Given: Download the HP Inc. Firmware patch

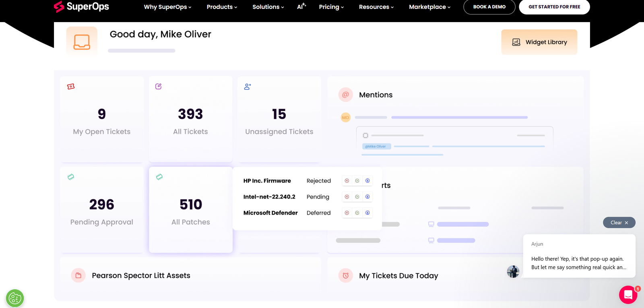Looking at the screenshot, I should pos(367,181).
